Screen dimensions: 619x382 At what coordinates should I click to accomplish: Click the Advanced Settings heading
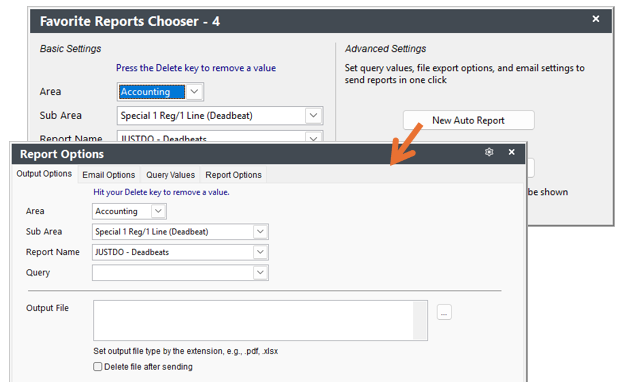pos(386,49)
